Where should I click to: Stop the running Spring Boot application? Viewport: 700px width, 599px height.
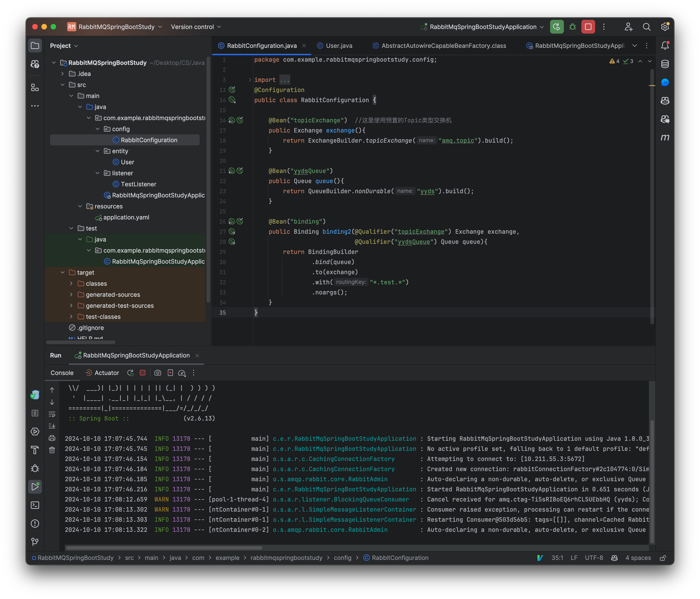143,373
